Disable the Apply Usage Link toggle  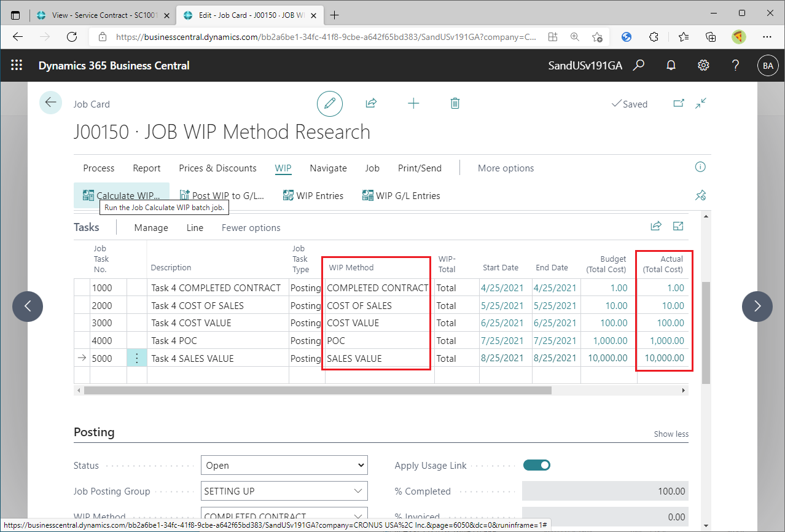click(536, 465)
